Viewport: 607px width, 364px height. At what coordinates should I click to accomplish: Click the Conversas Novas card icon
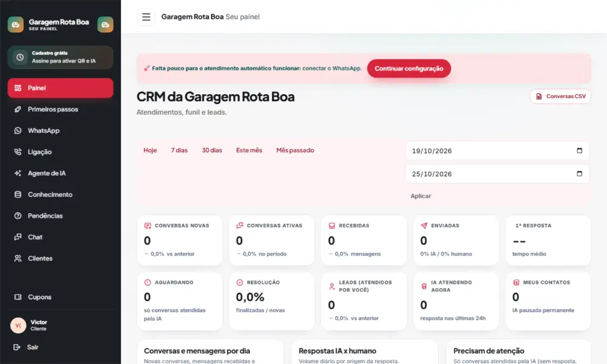148,226
